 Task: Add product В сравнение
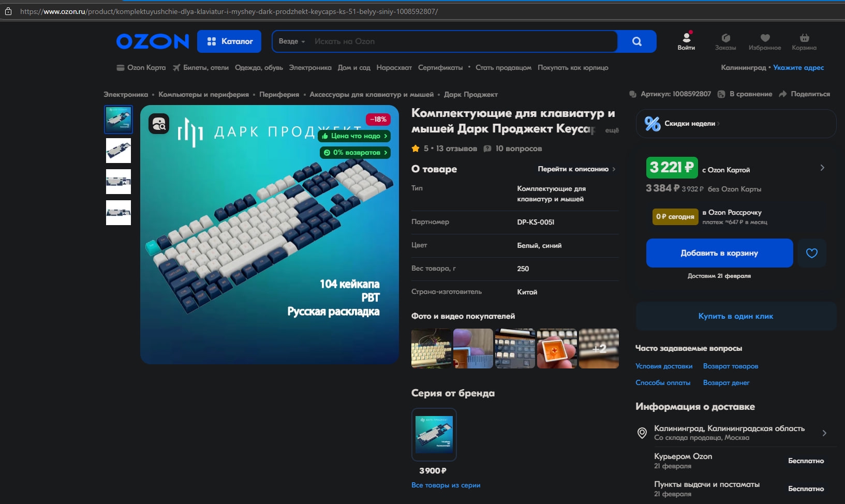(x=745, y=94)
